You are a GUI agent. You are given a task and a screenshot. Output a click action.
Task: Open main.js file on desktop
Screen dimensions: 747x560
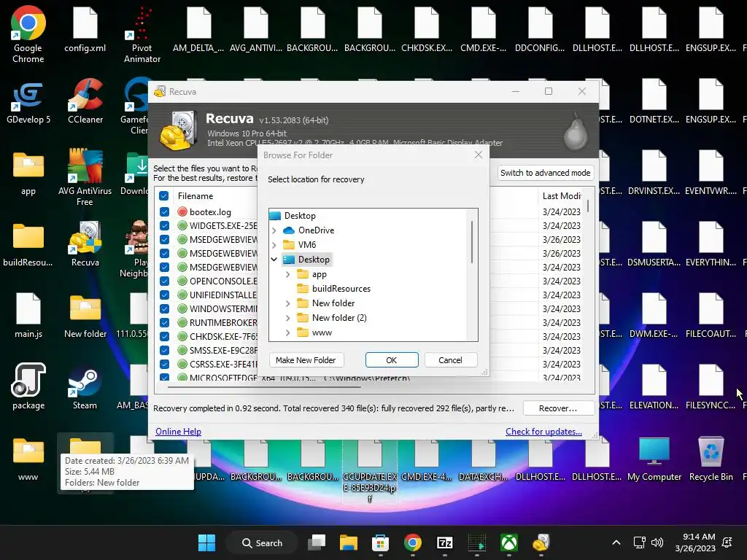coord(28,316)
